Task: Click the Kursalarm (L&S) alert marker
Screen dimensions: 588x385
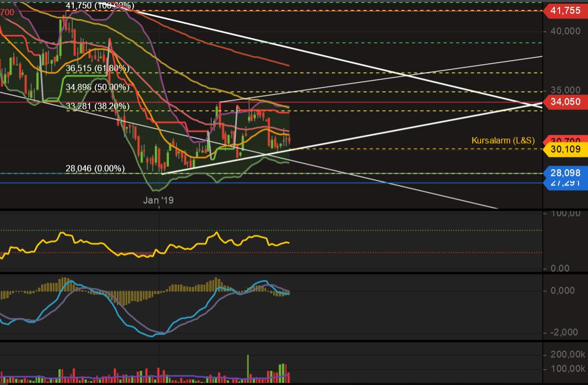Action: click(503, 140)
